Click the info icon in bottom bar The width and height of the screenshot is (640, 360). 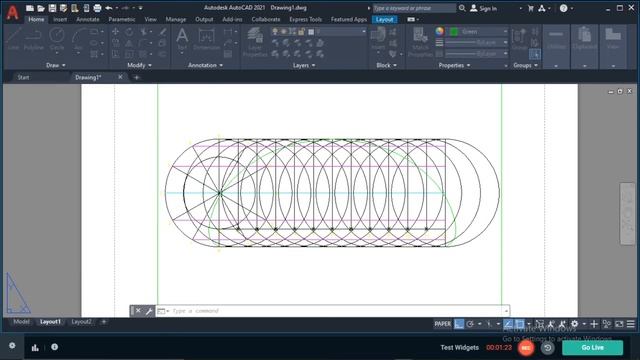pos(54,347)
